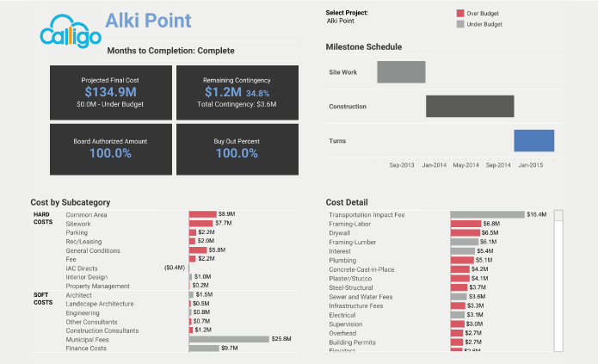Click the Cost Detail vertical scrollbar
Viewport: 598px width, 364px height.
pos(558,280)
